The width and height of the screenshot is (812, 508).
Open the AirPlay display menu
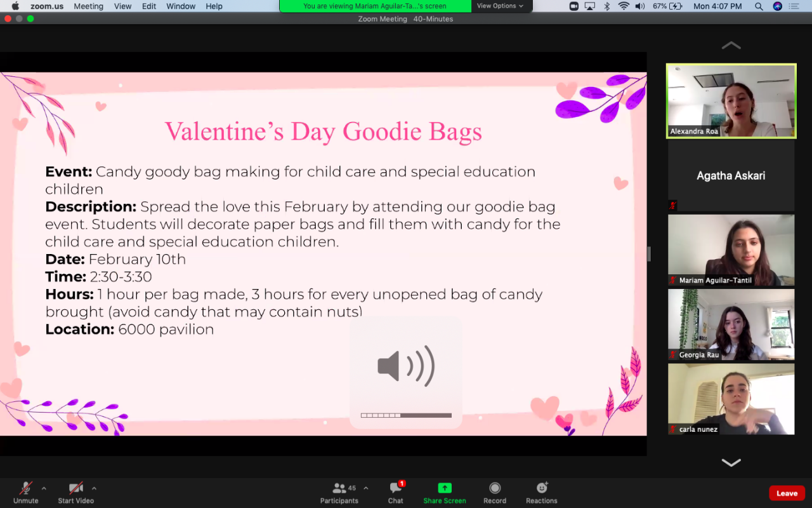click(x=590, y=6)
